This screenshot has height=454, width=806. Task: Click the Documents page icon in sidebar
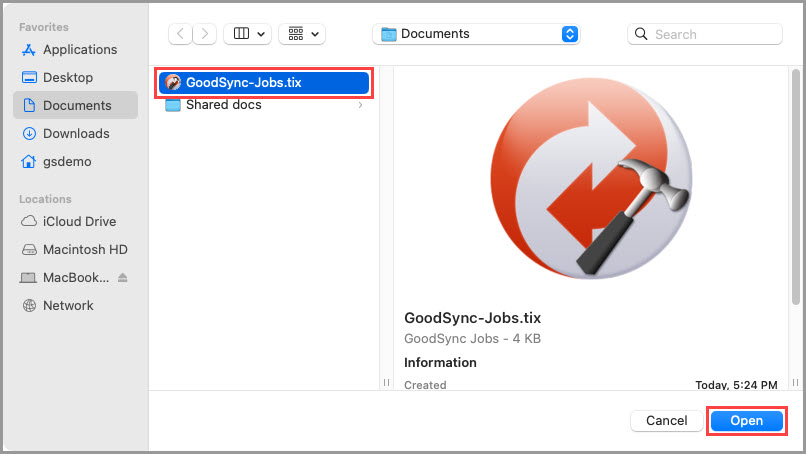(x=29, y=105)
